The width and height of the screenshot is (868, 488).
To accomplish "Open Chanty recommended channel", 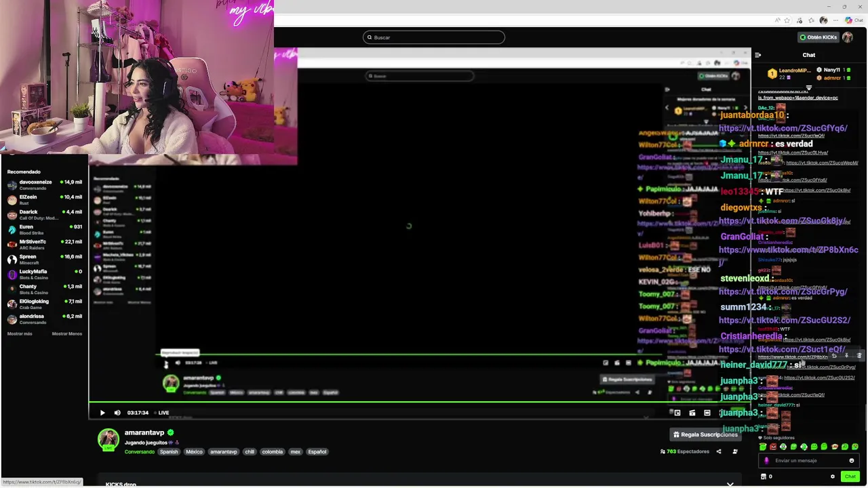I will (x=44, y=289).
